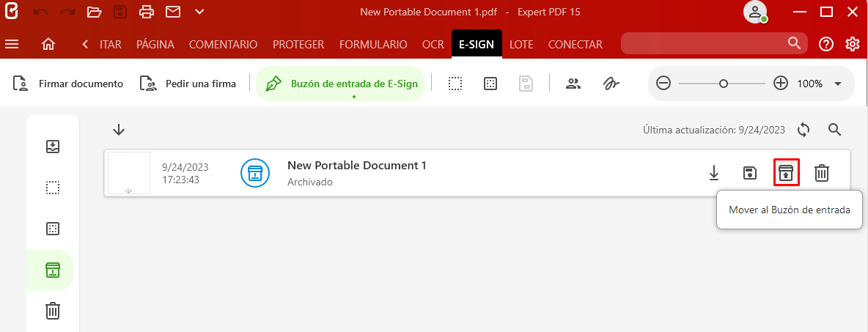Image resolution: width=868 pixels, height=332 pixels.
Task: Click the Archivado status text
Action: pos(310,182)
